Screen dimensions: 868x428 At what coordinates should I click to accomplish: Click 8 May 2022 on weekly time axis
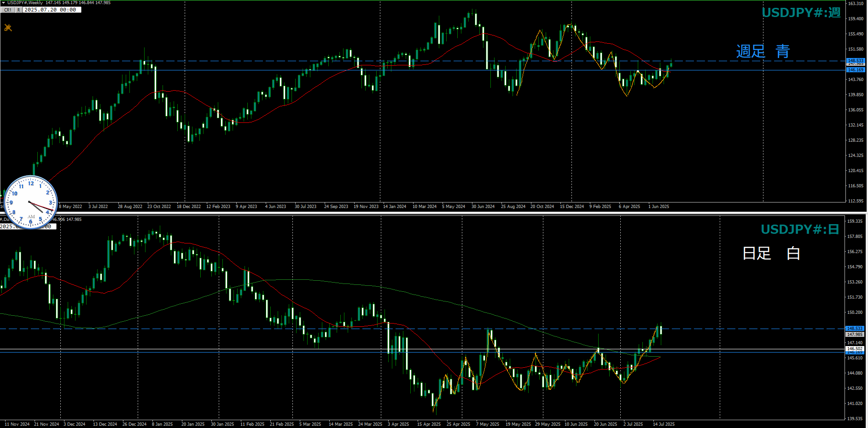coord(70,207)
